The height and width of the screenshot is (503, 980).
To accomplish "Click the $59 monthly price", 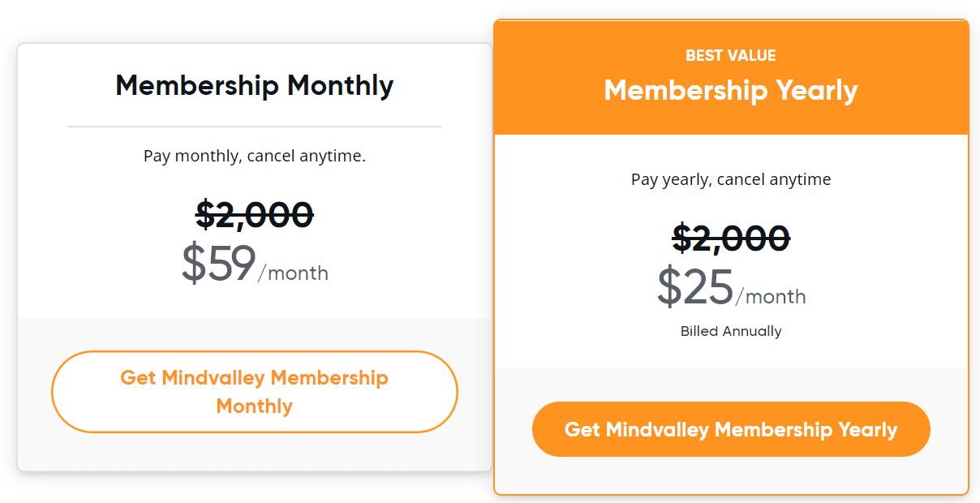I will 219,264.
